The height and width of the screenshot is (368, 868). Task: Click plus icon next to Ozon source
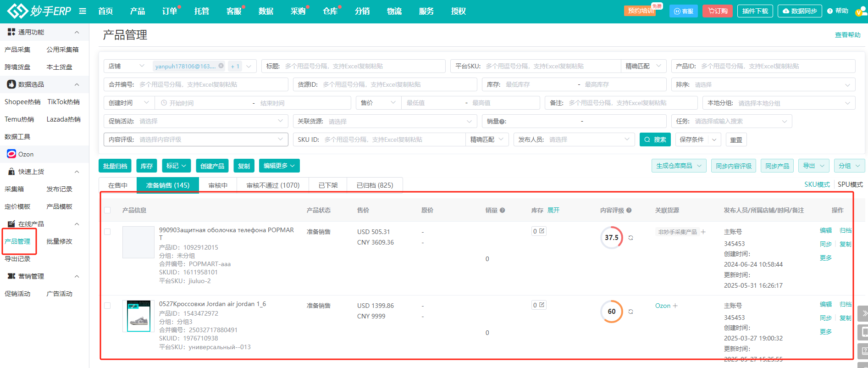[675, 306]
